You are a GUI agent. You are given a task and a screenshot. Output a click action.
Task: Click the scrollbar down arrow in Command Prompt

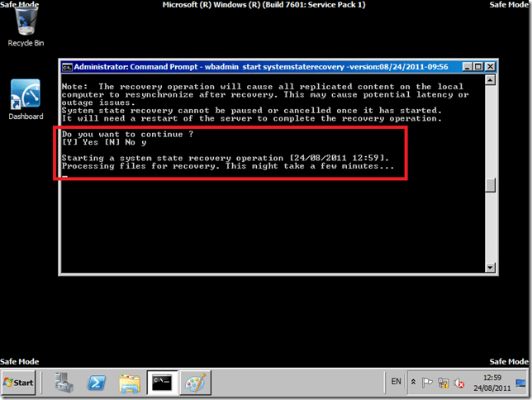click(490, 268)
